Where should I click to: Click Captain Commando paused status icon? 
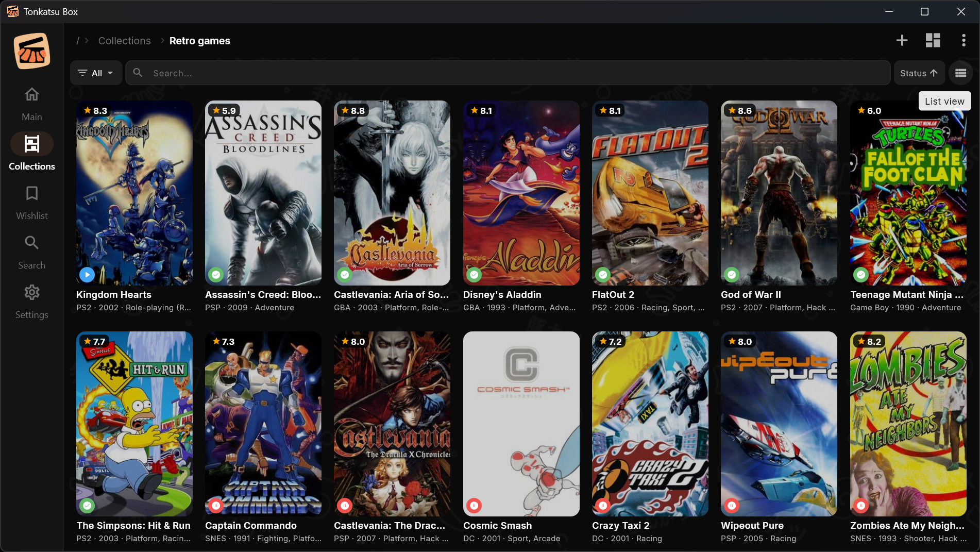[x=216, y=506]
